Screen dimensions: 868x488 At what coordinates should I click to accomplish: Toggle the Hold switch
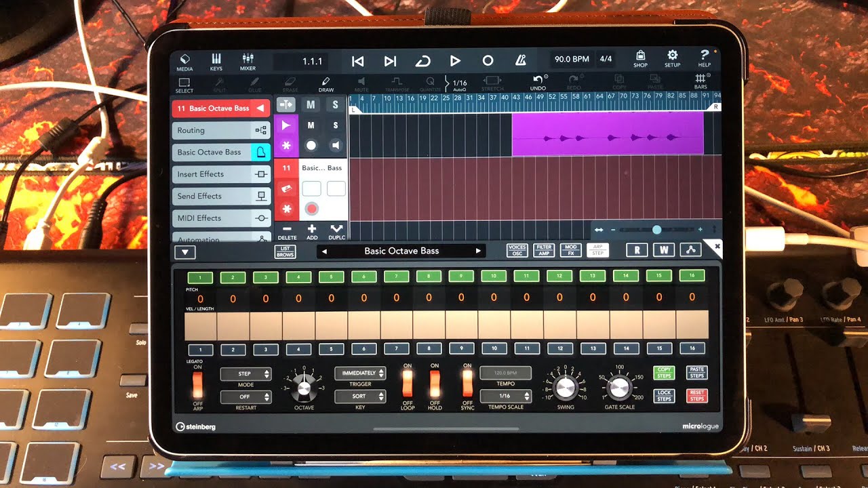[x=435, y=384]
